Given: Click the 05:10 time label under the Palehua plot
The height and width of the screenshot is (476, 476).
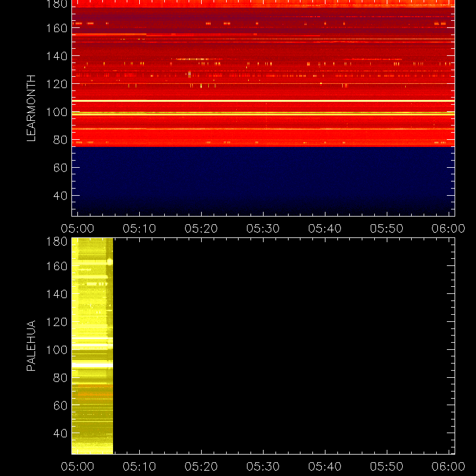Looking at the screenshot, I should [x=139, y=466].
